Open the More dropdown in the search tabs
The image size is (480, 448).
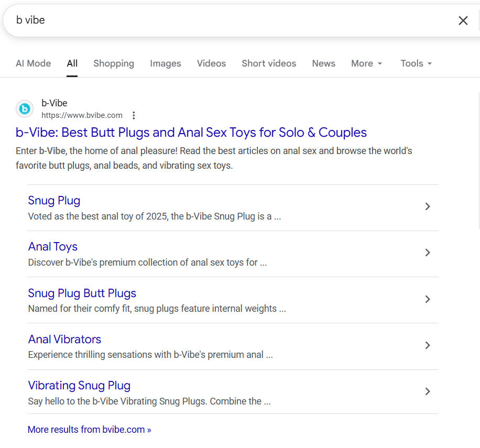(x=366, y=63)
